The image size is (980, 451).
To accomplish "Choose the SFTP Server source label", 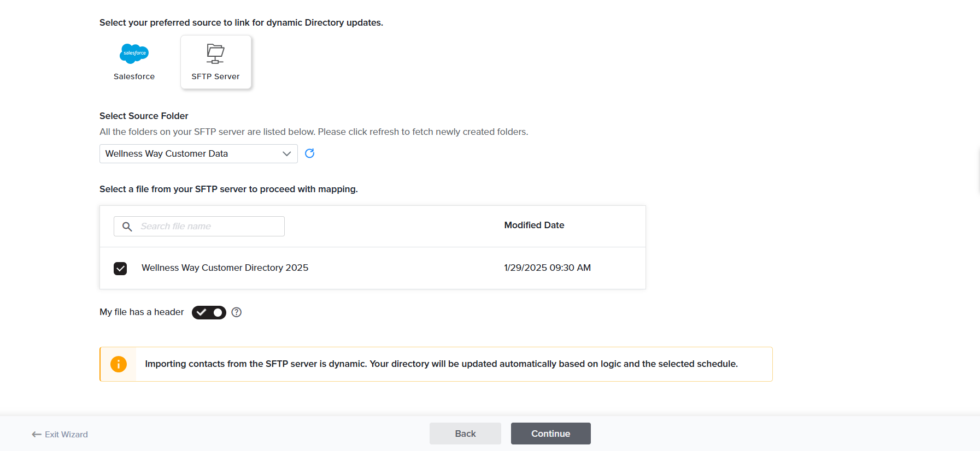I will point(215,76).
